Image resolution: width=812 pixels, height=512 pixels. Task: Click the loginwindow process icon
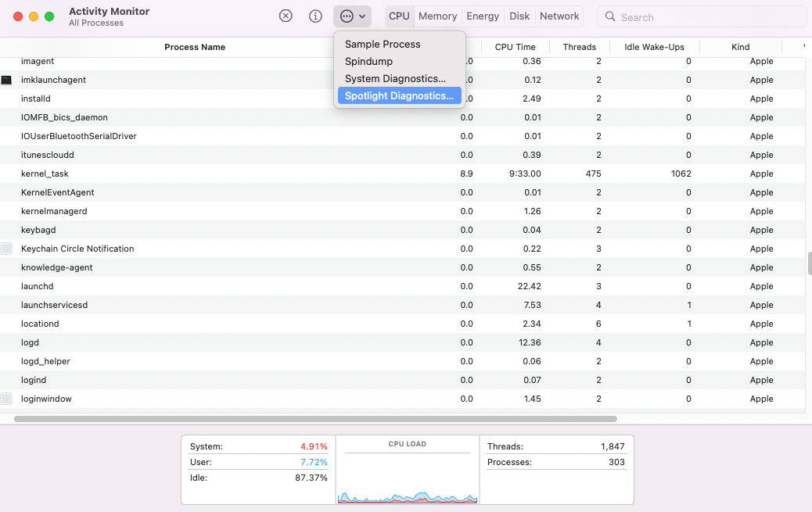tap(6, 399)
